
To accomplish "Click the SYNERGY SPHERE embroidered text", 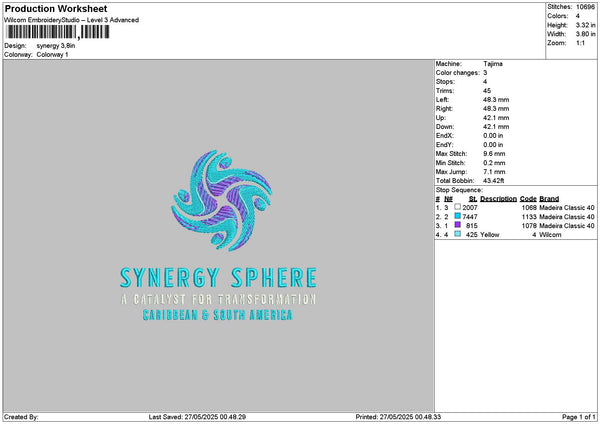I will pos(218,278).
